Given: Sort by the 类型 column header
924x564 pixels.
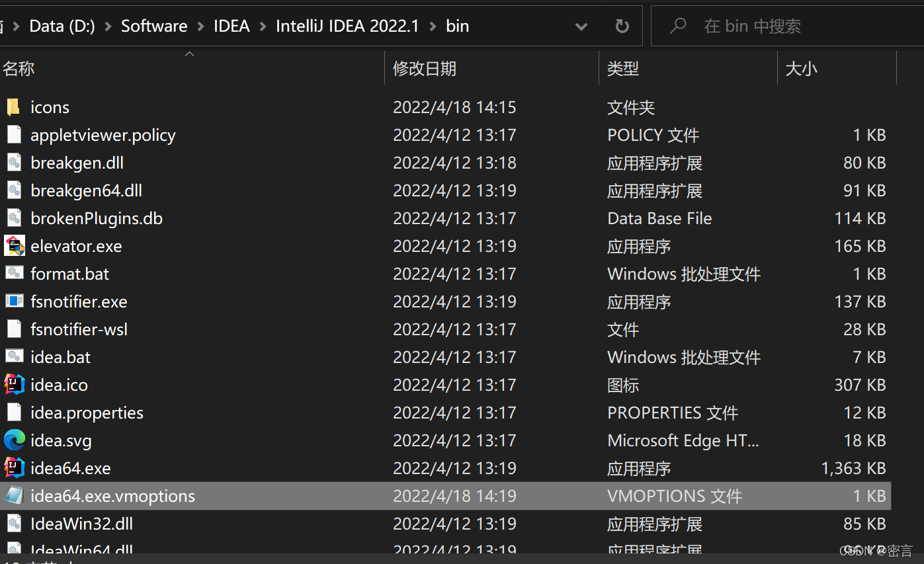Looking at the screenshot, I should (688, 68).
